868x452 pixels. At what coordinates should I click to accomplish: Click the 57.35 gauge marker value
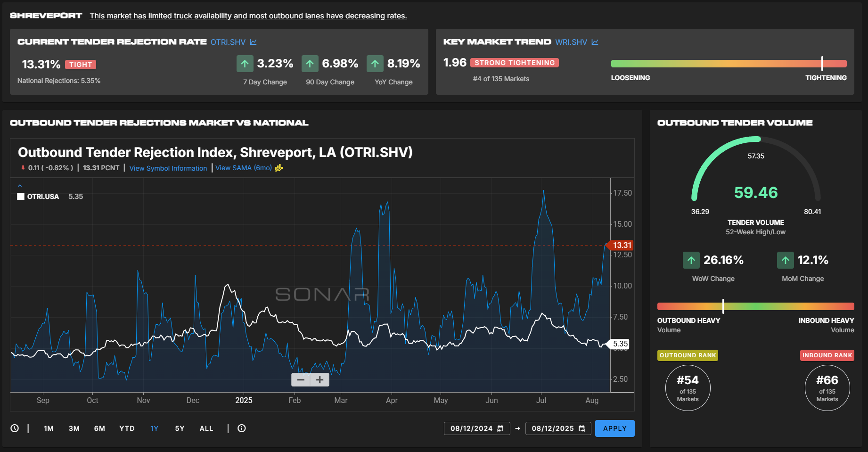pyautogui.click(x=756, y=156)
